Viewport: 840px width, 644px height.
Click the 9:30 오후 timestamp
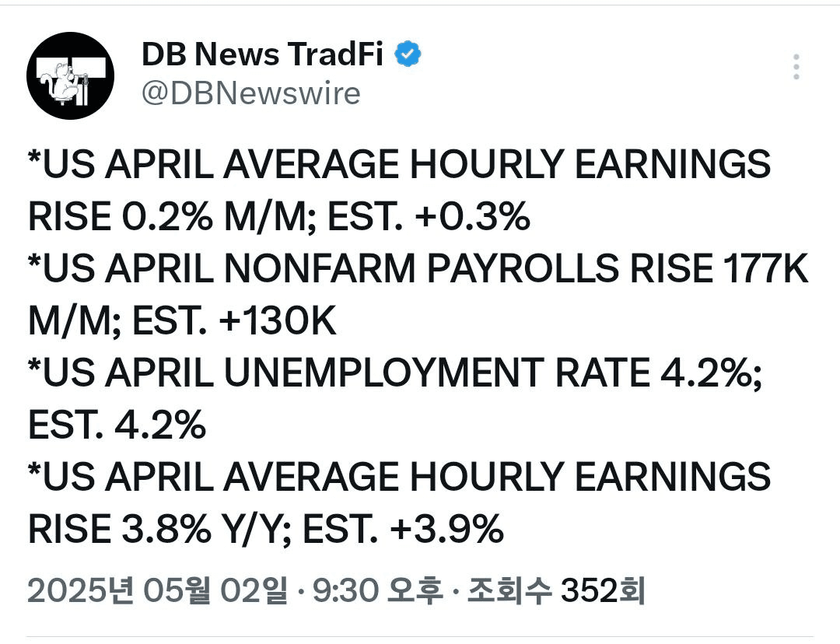(377, 590)
